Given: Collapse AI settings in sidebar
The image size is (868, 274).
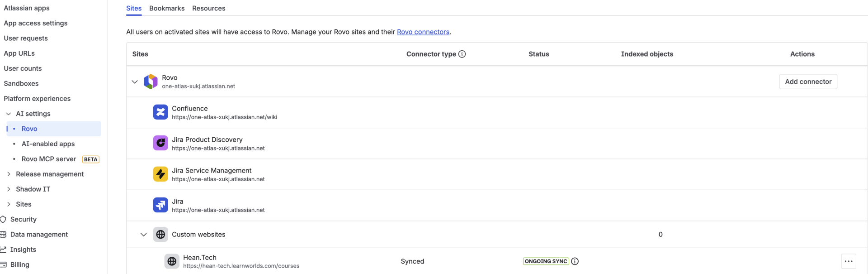Looking at the screenshot, I should point(9,114).
